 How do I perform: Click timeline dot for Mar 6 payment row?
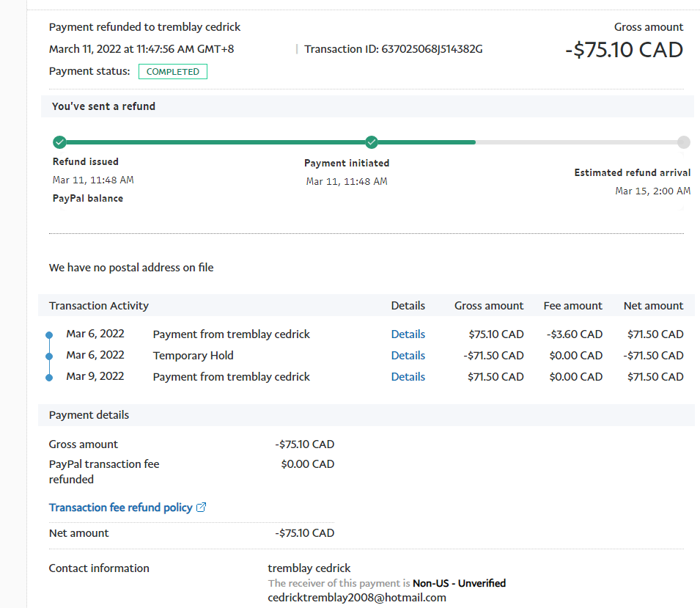49,334
